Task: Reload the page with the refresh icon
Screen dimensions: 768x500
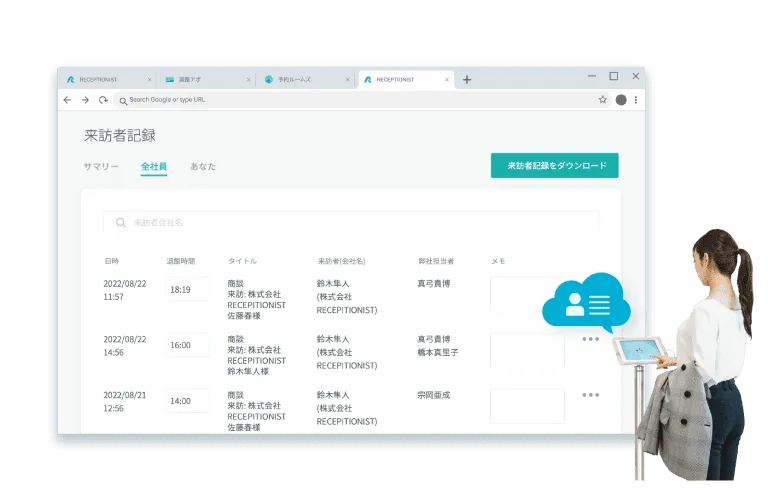Action: [103, 100]
